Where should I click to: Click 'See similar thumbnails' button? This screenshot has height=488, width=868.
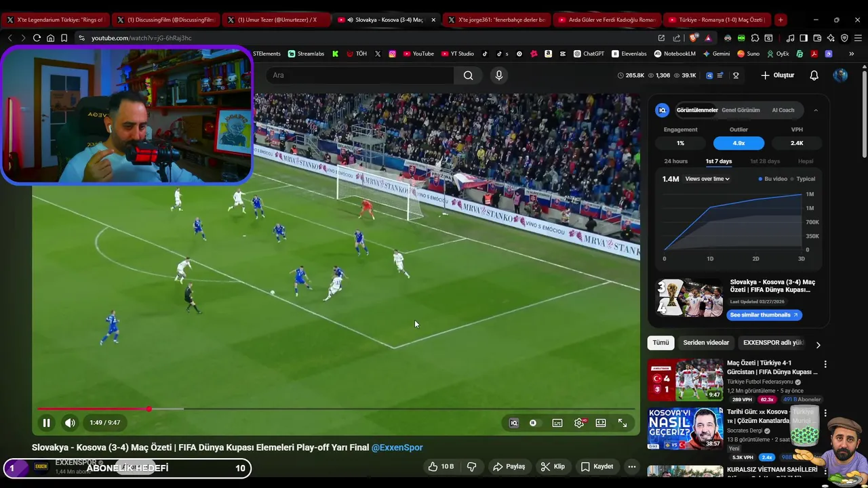pyautogui.click(x=765, y=314)
